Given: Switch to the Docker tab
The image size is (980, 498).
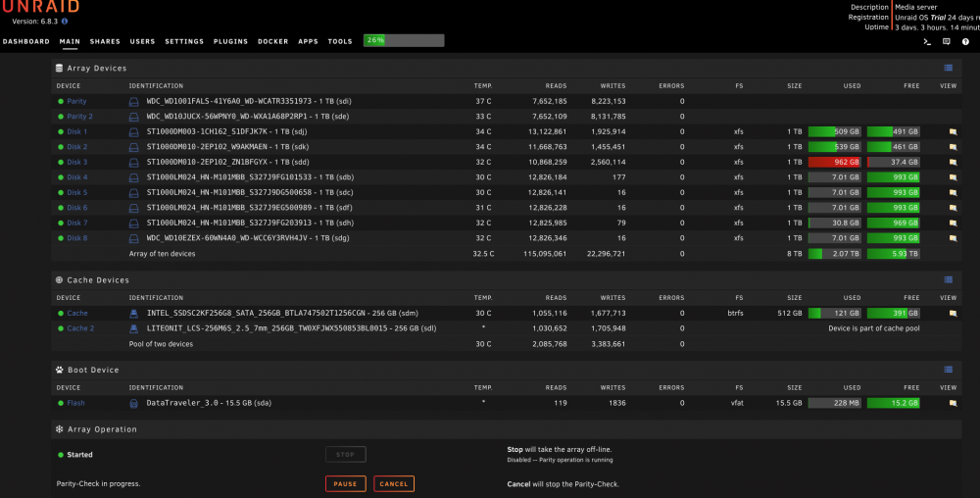Looking at the screenshot, I should point(273,41).
